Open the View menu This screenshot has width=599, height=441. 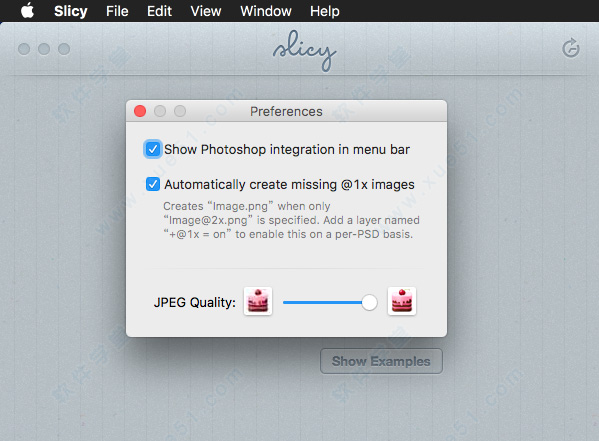[x=206, y=11]
